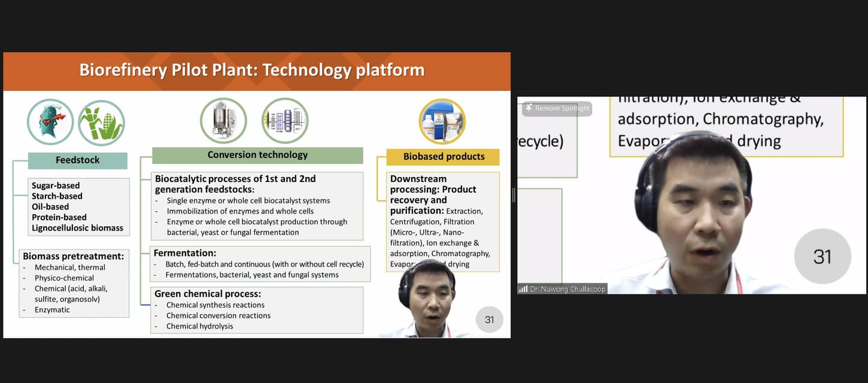This screenshot has height=383, width=868.
Task: Click the large 31 circle in speaker video
Action: (x=823, y=257)
